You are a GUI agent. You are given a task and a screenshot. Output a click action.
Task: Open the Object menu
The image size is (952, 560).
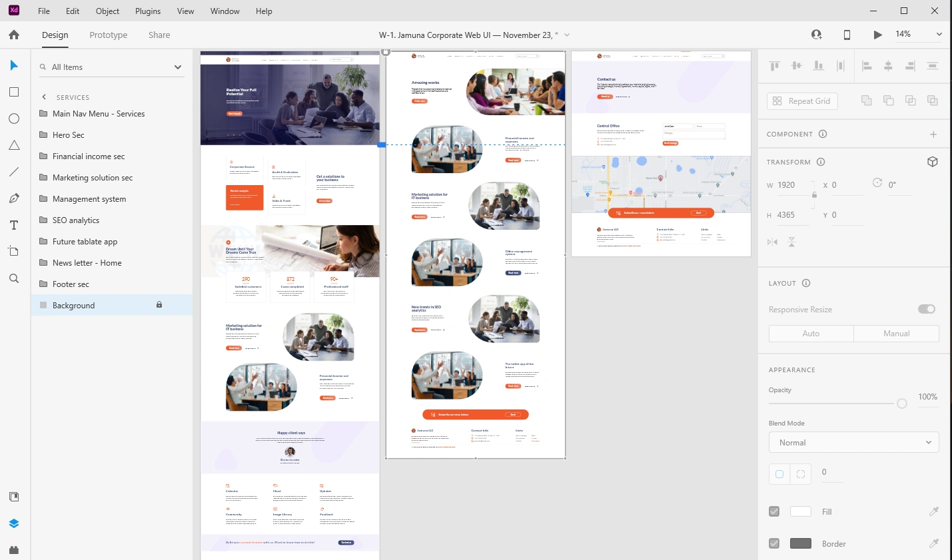click(107, 11)
